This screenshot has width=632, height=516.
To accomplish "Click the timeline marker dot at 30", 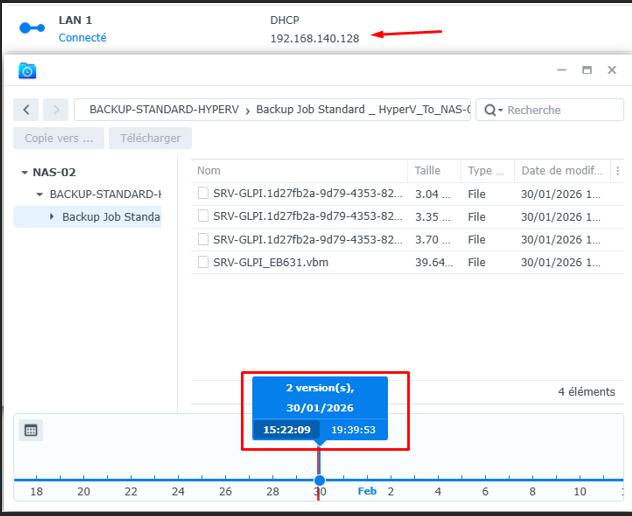I will point(319,480).
